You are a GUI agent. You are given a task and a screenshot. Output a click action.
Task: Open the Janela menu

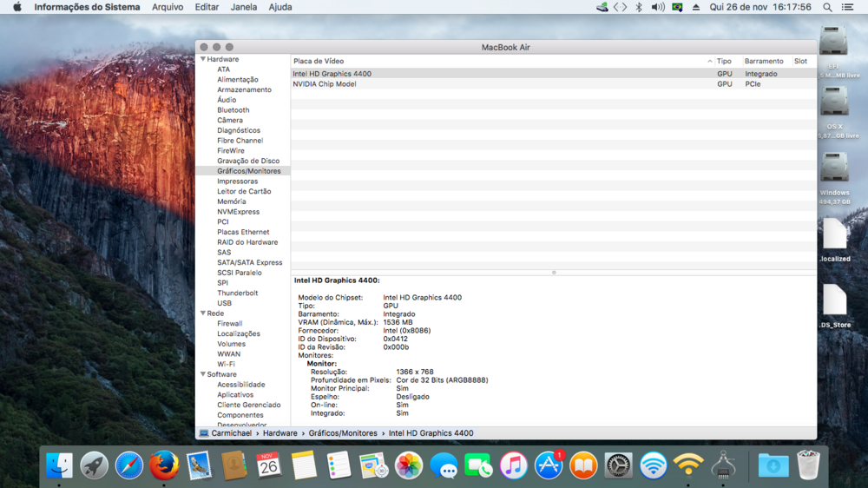coord(243,7)
